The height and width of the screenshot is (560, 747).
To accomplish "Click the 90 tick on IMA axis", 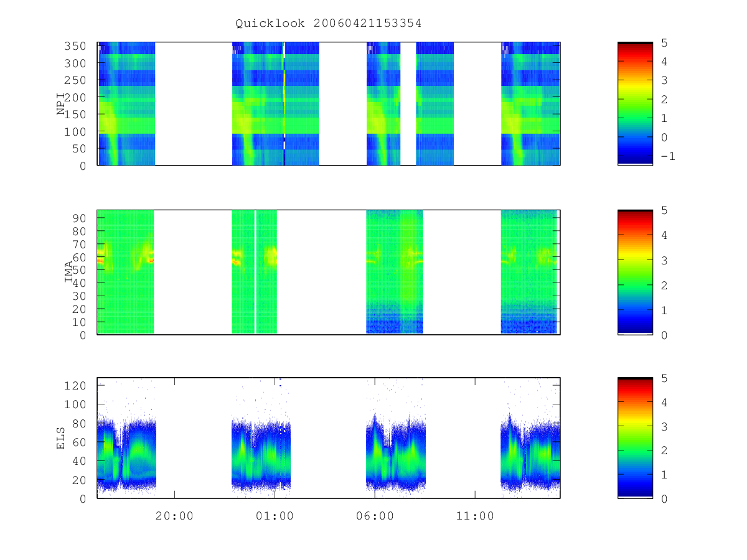I will coord(80,218).
